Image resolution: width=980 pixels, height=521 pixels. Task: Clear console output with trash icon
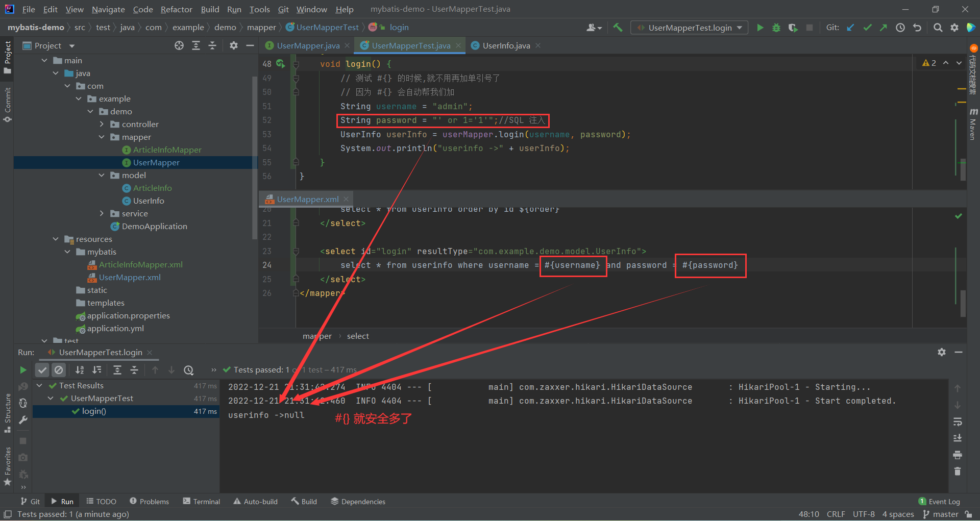pyautogui.click(x=958, y=472)
